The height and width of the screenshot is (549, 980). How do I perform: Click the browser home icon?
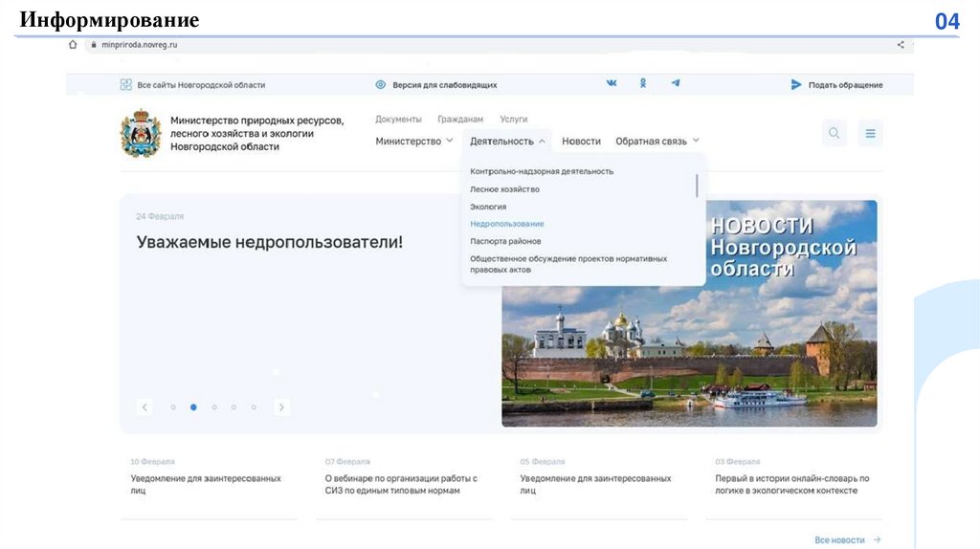coord(73,44)
